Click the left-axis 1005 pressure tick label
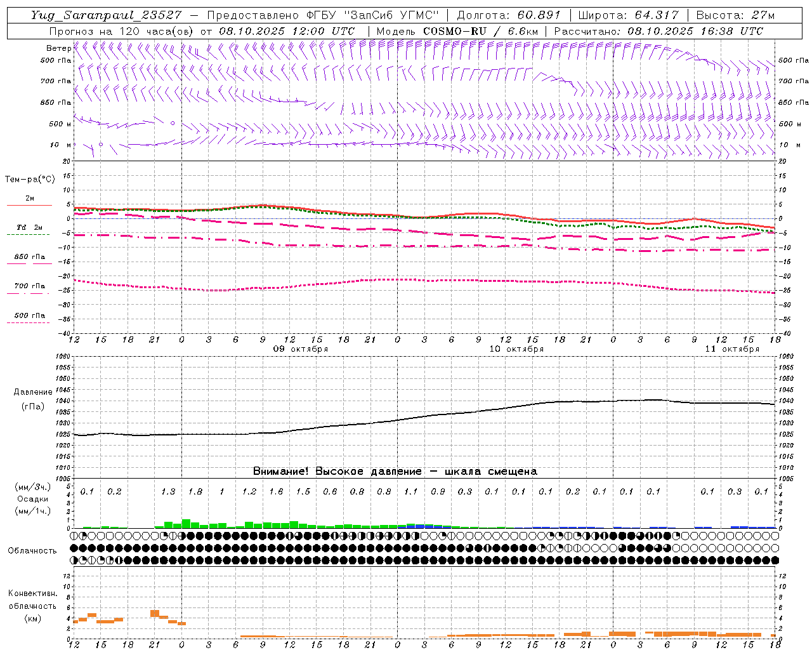Image resolution: width=812 pixels, height=650 pixels. pyautogui.click(x=63, y=478)
